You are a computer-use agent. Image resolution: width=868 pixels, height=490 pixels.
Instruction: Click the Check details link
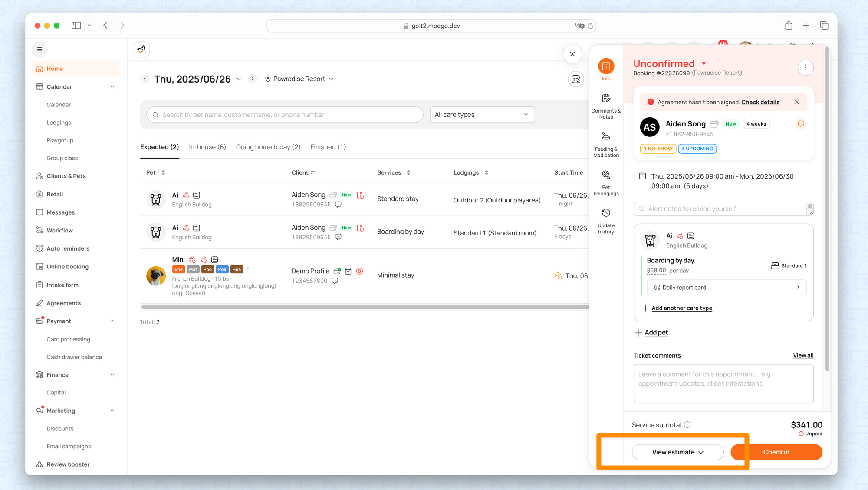[760, 102]
